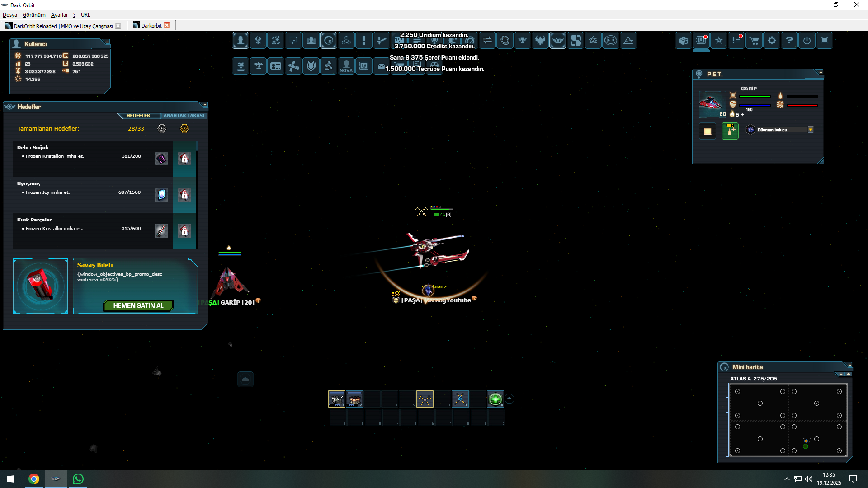868x488 pixels.
Task: Click the Savaş Bileti item thumbnail
Action: (41, 286)
